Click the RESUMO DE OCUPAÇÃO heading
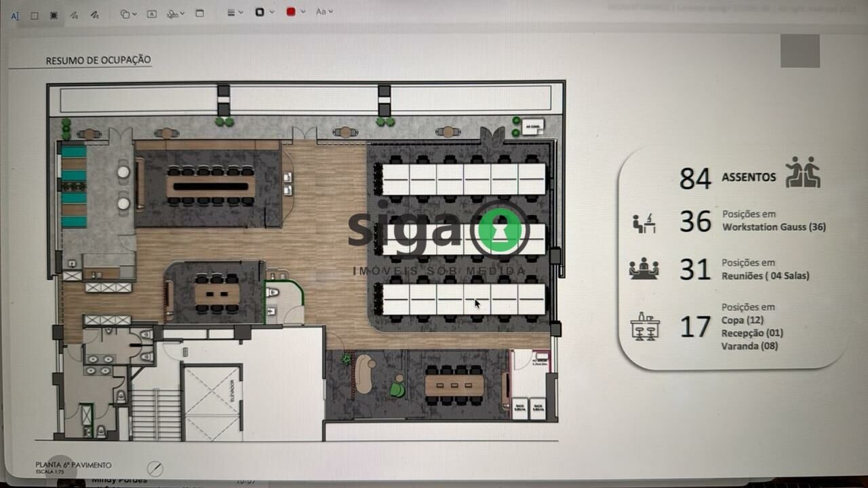 pos(98,60)
